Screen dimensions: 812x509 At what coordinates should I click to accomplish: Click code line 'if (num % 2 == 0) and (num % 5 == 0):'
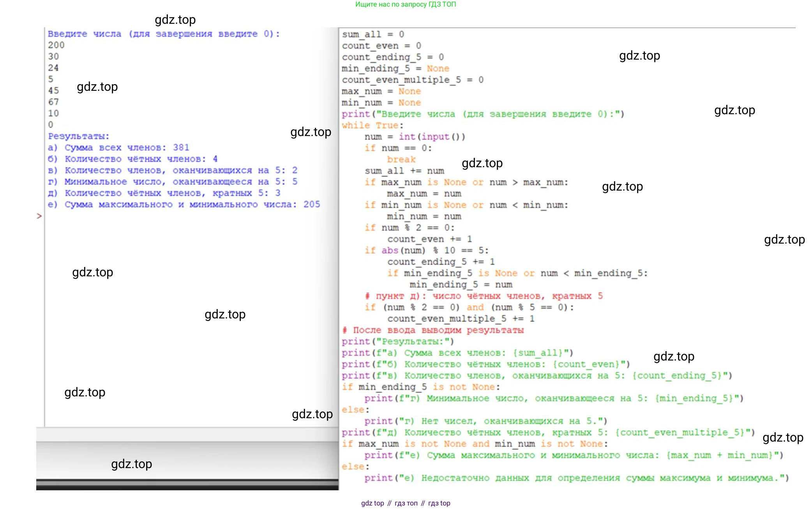click(469, 308)
